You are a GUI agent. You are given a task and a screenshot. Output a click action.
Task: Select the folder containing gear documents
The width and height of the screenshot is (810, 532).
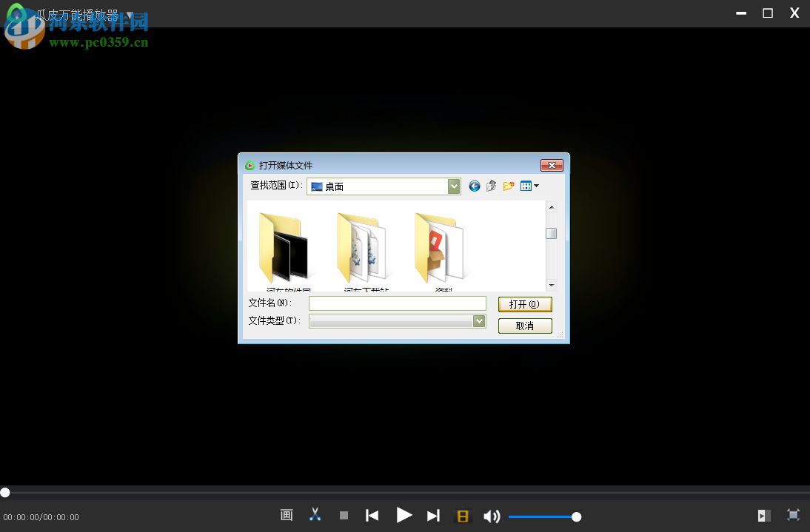(x=361, y=248)
